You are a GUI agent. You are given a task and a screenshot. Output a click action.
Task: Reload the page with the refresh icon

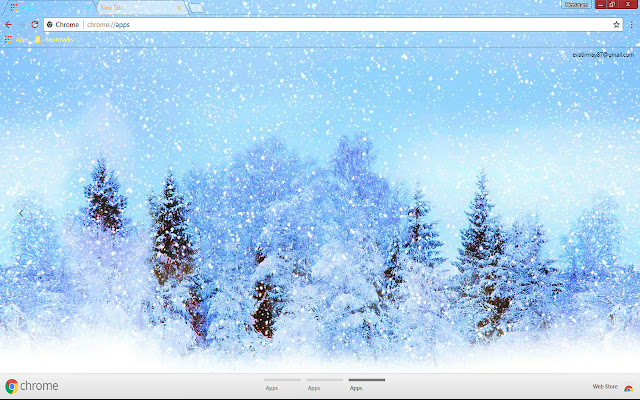[x=35, y=24]
